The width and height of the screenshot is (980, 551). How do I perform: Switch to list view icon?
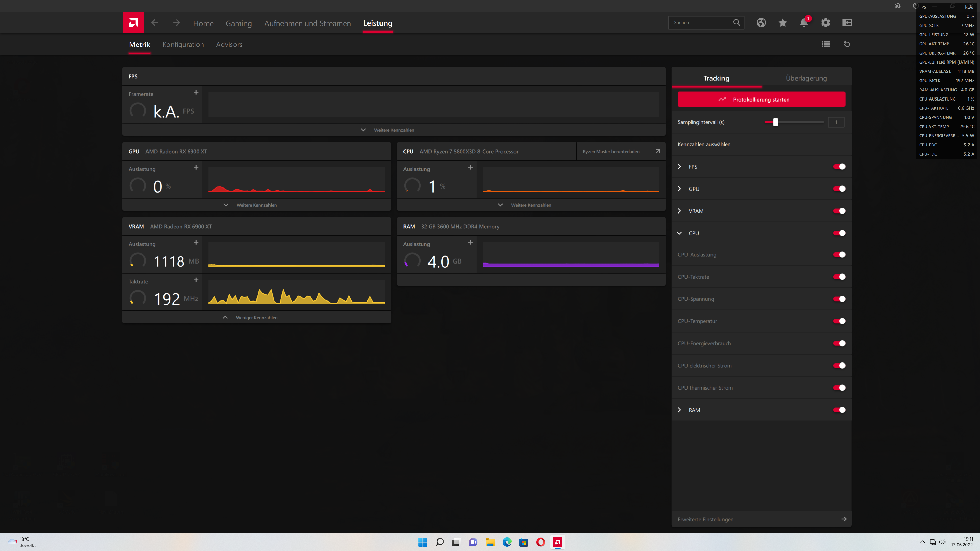(x=825, y=44)
